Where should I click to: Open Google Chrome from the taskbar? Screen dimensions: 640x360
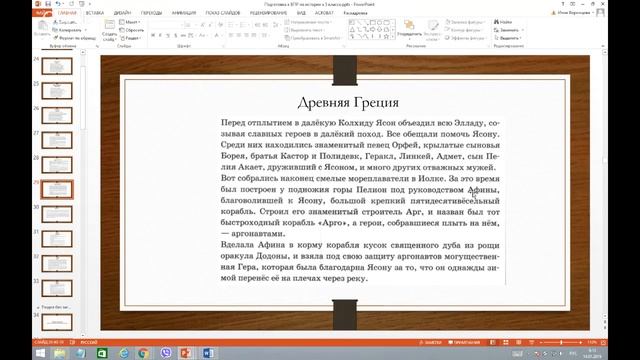(143, 353)
